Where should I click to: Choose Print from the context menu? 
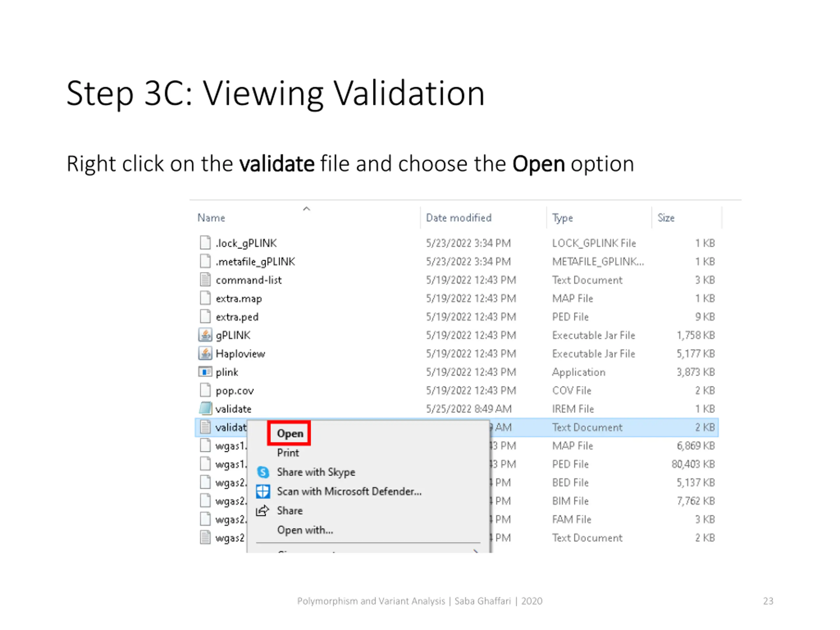point(288,453)
